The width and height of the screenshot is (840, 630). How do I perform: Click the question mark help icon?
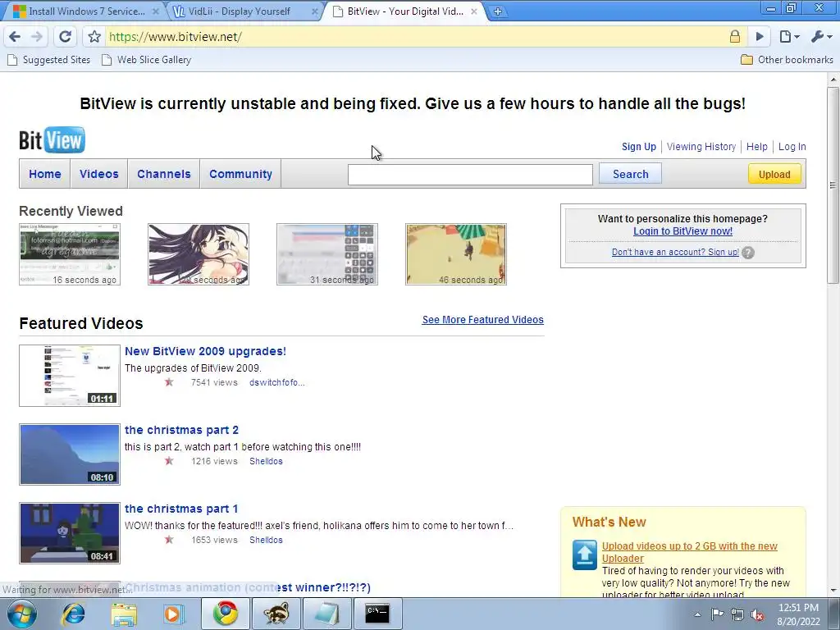(748, 253)
